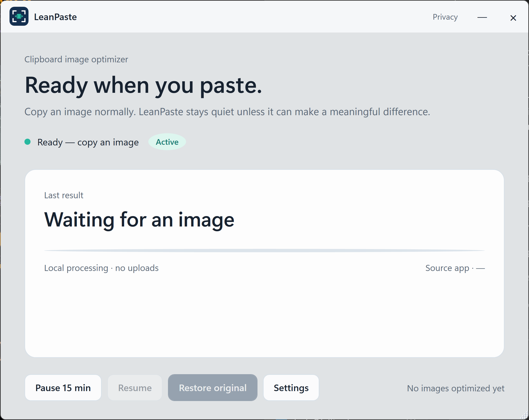The height and width of the screenshot is (420, 529).
Task: Click the 'Copy an image normally' description text
Action: [x=227, y=112]
